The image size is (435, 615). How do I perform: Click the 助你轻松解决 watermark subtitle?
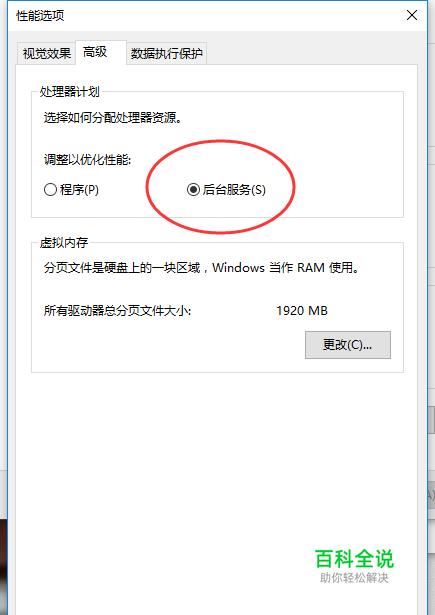(x=354, y=578)
